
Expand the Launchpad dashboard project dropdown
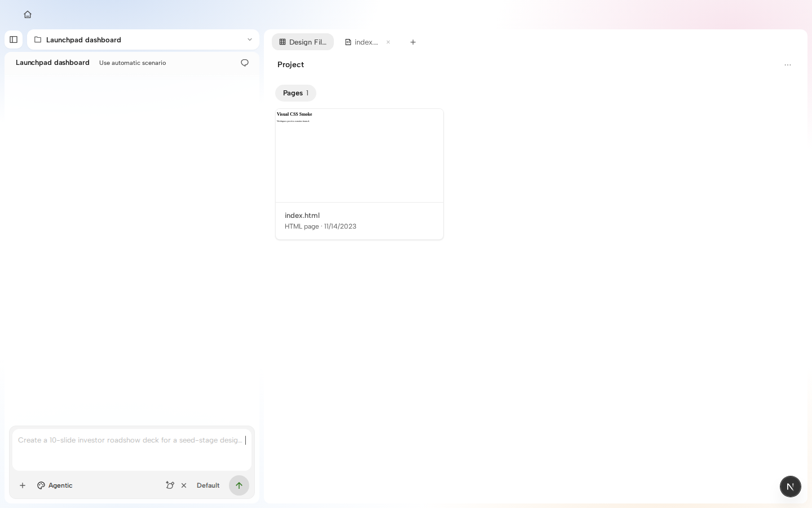(143, 40)
